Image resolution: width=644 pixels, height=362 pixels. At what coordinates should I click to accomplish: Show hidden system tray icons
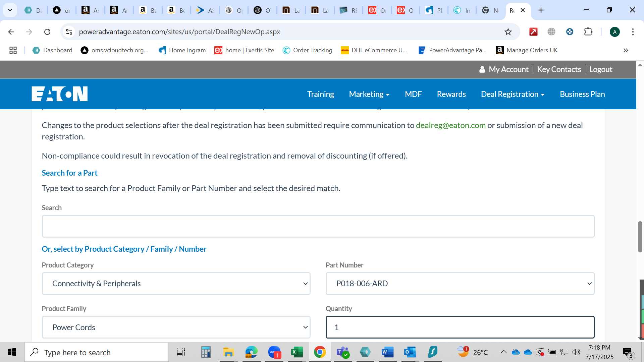click(x=503, y=352)
